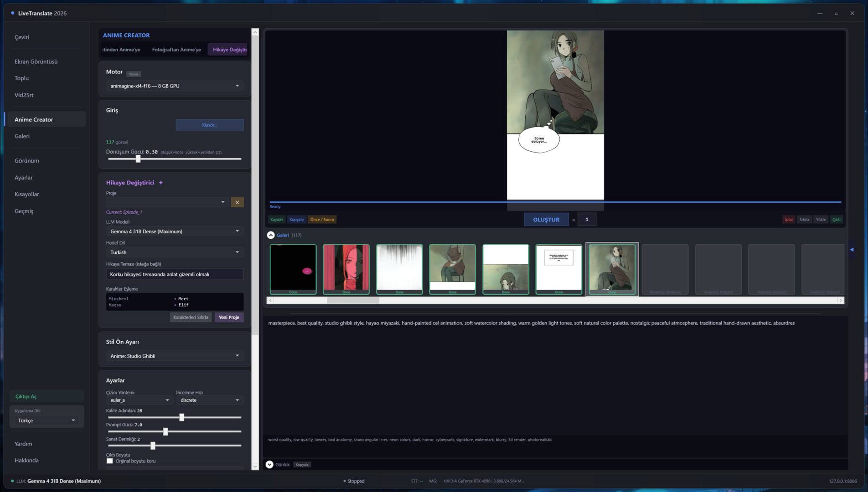The image size is (868, 492).
Task: Click the Klasör... folder button
Action: [210, 125]
